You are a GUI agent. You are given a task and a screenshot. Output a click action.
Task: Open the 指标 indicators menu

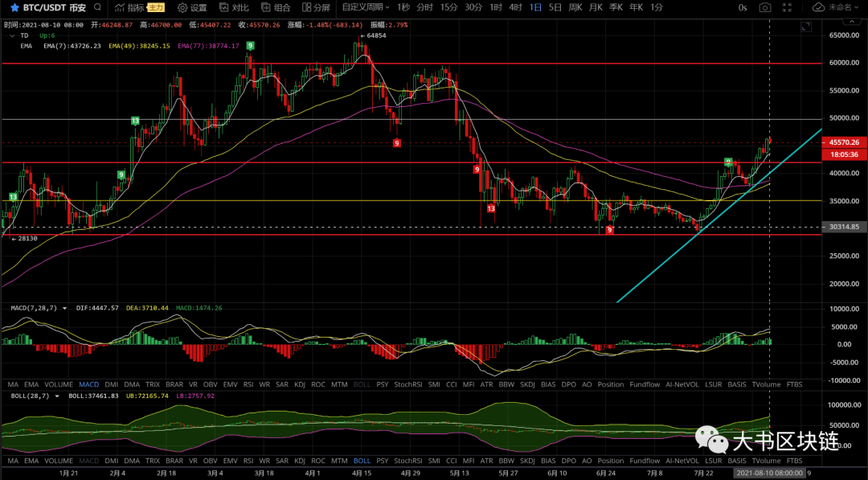(130, 8)
